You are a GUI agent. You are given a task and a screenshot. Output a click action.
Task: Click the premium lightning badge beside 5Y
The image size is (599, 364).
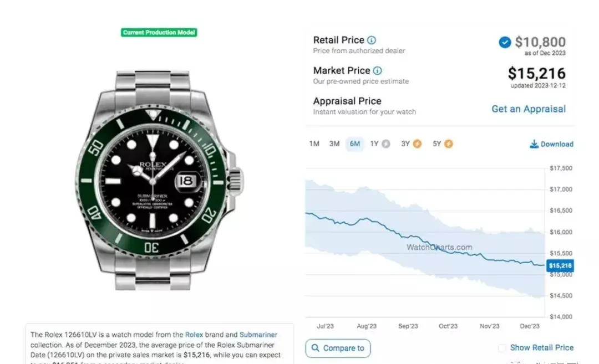pos(449,144)
